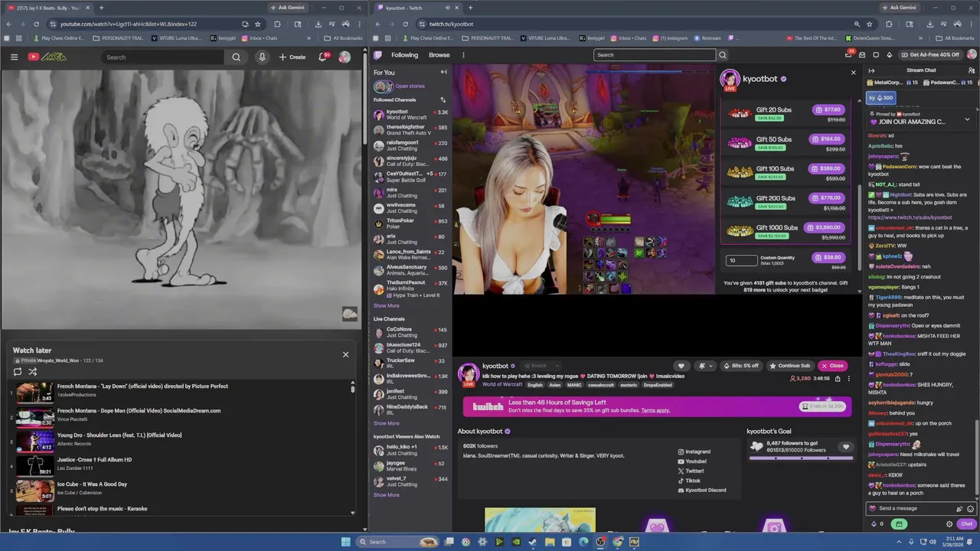The width and height of the screenshot is (980, 551).
Task: Click Continue Sub button
Action: coord(790,366)
